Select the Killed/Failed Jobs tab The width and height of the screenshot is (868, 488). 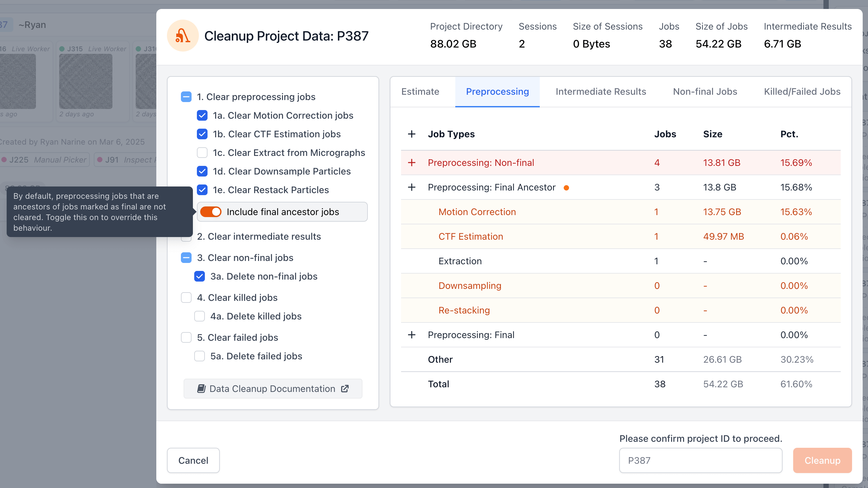[x=802, y=91]
